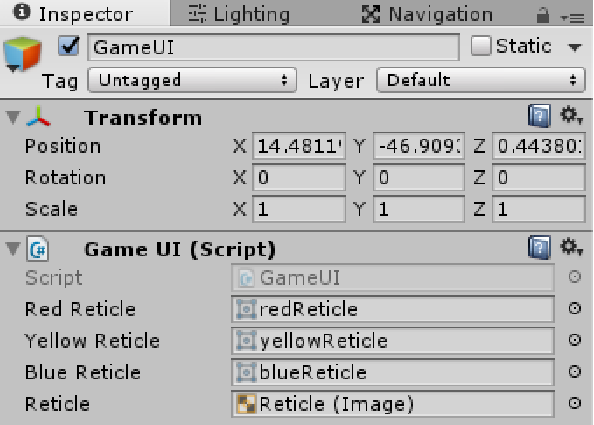Open Game UI script gear menu

pos(571,247)
